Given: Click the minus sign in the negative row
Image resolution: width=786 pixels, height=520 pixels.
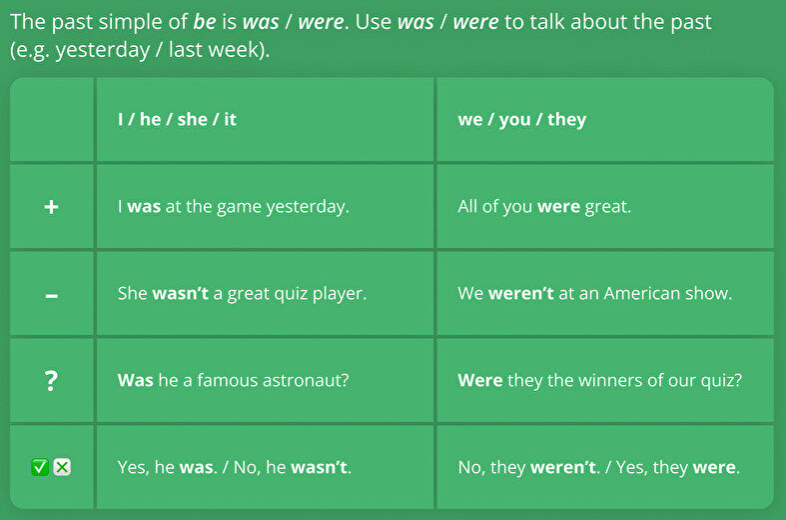Looking at the screenshot, I should [52, 294].
